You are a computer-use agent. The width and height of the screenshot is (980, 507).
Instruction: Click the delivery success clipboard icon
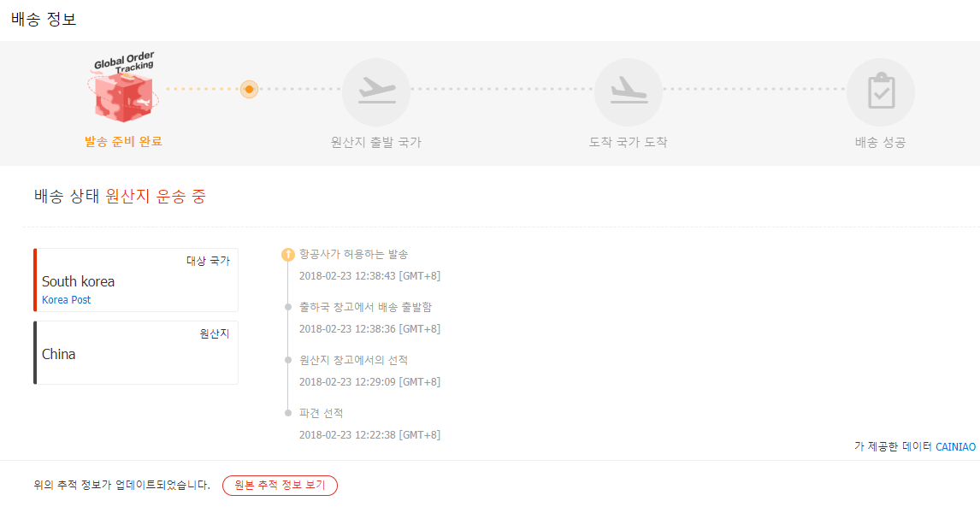[880, 91]
